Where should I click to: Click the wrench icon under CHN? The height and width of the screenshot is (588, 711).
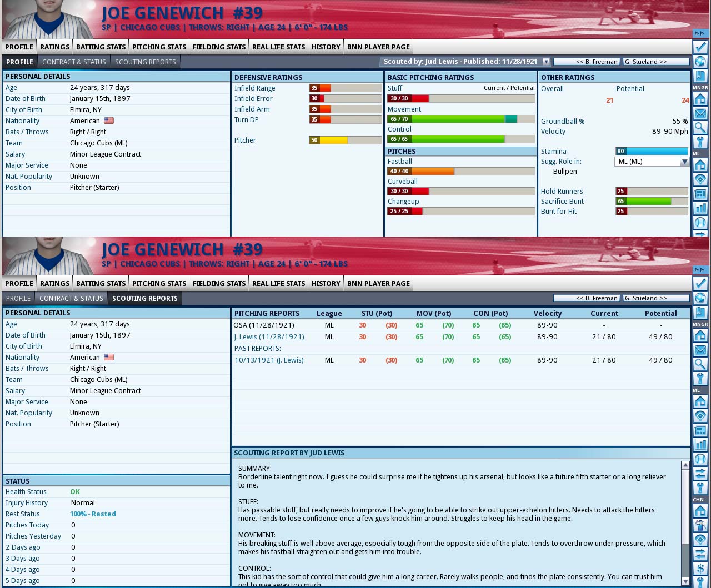coord(700,581)
